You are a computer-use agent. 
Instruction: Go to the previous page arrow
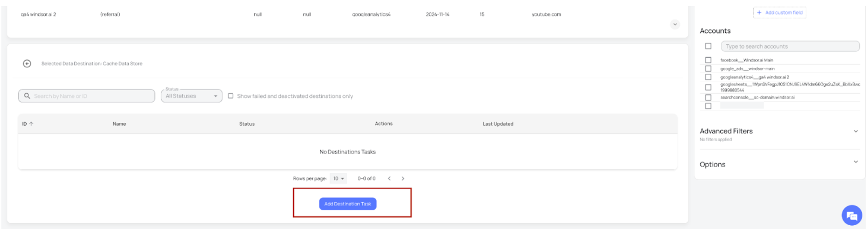pyautogui.click(x=389, y=179)
